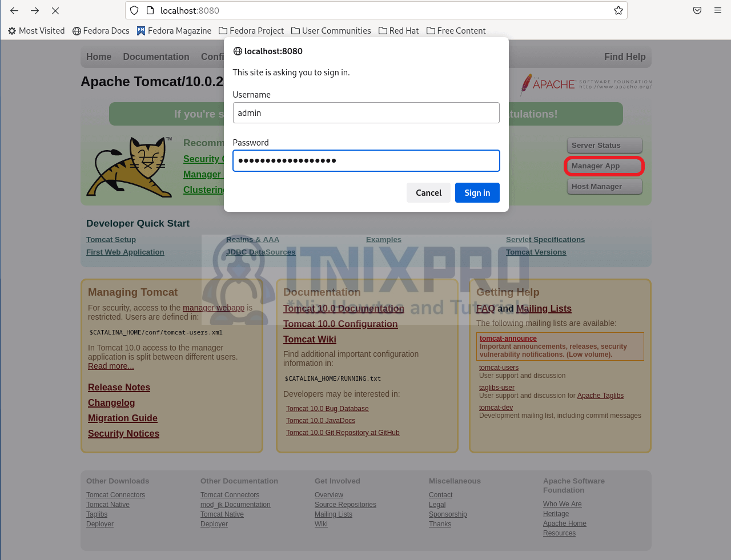
Task: Open the Source Repositories link
Action: click(x=346, y=505)
